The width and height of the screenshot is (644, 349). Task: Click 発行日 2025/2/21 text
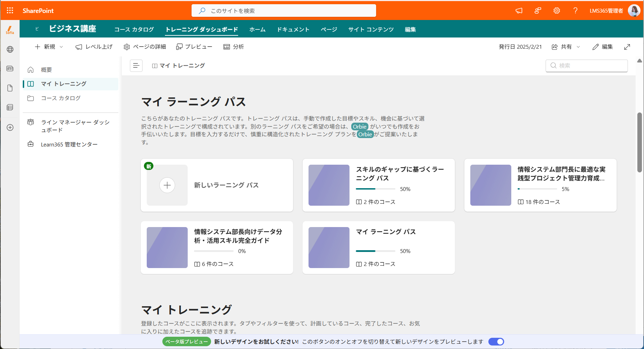coord(520,47)
